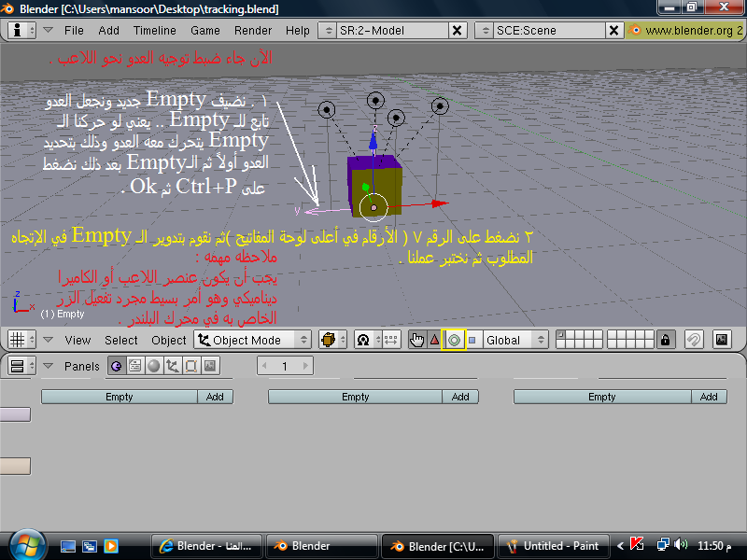Click the render this window icon
Image resolution: width=747 pixels, height=560 pixels.
[722, 340]
